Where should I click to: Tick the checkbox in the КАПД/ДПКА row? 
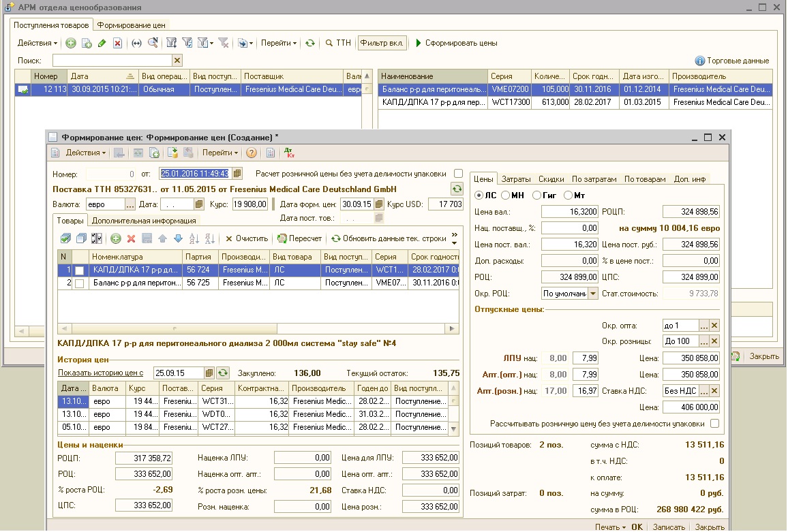click(x=80, y=270)
